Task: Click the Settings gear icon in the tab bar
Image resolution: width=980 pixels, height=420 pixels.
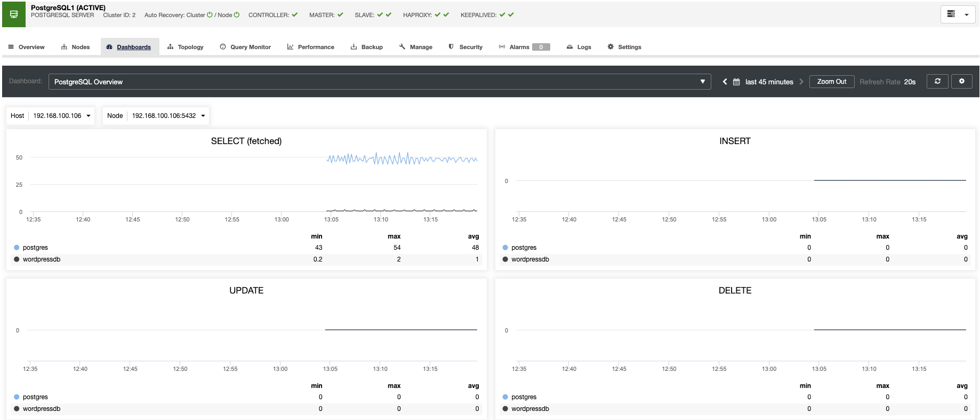Action: point(611,47)
